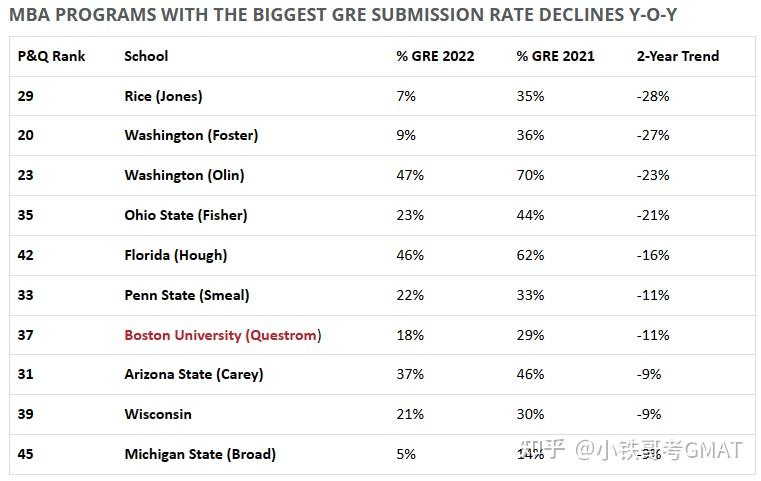Select the Michigan State (Broad) cell

(199, 454)
